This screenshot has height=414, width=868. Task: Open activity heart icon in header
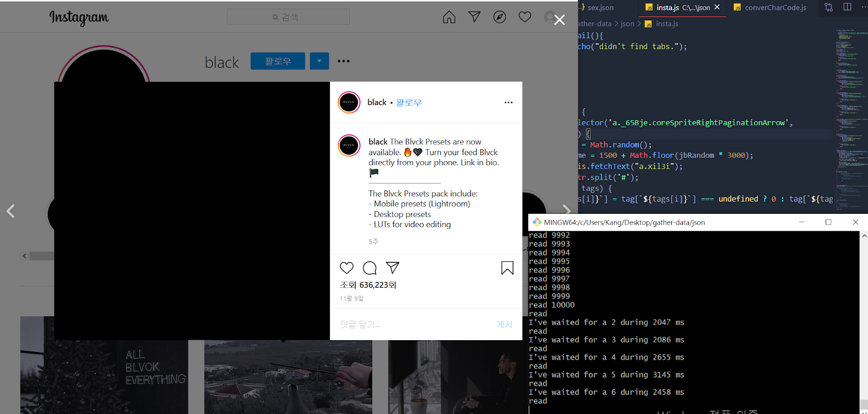[525, 17]
